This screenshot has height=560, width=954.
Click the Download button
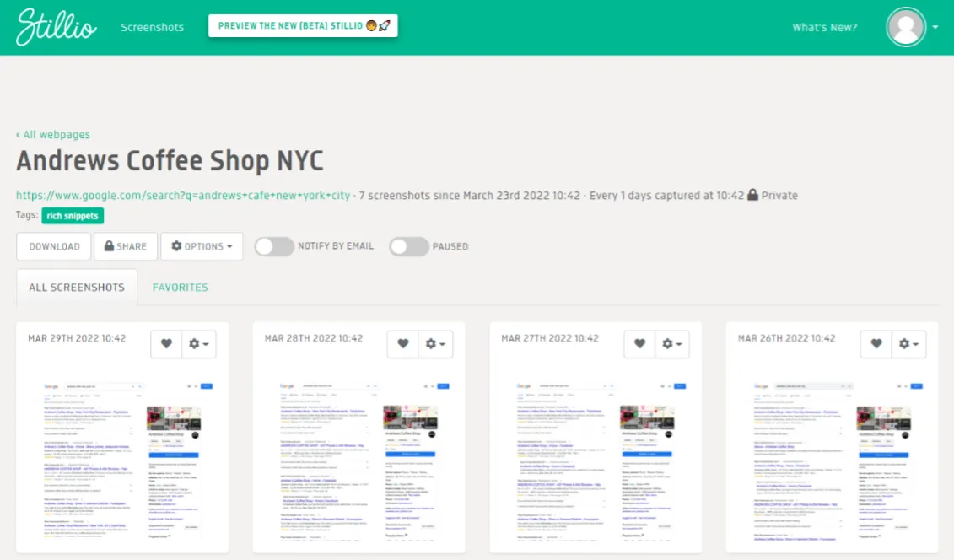[x=53, y=246]
